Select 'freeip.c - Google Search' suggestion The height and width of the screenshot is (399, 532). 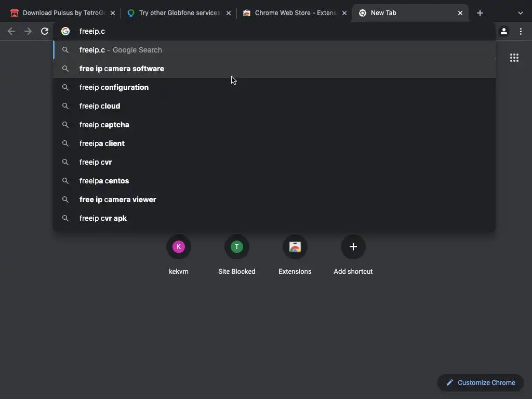274,50
